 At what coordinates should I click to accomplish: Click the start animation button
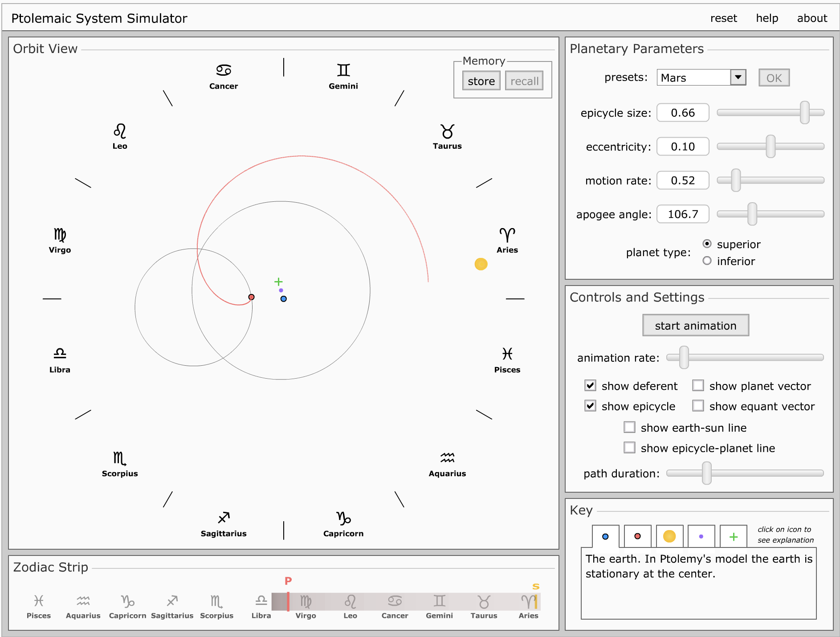696,326
